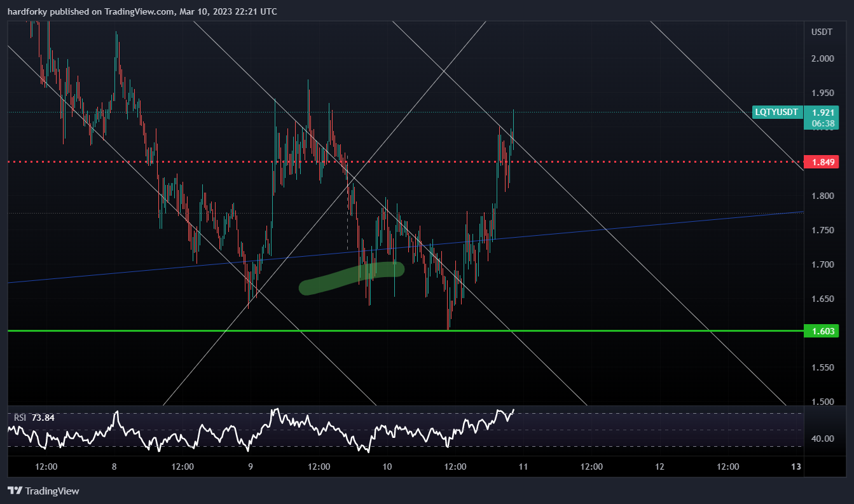Click the date label 10 on time axis
The height and width of the screenshot is (504, 854).
387,466
